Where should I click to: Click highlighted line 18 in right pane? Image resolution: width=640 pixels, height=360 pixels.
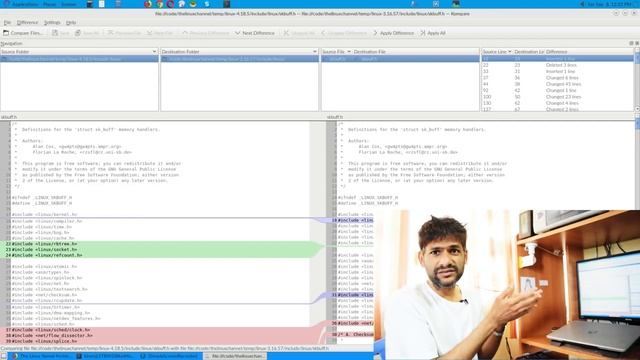(x=352, y=220)
